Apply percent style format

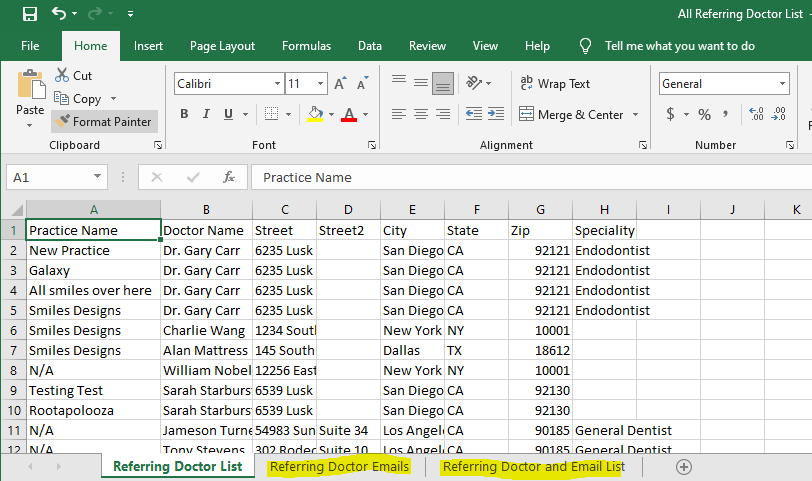click(x=704, y=114)
